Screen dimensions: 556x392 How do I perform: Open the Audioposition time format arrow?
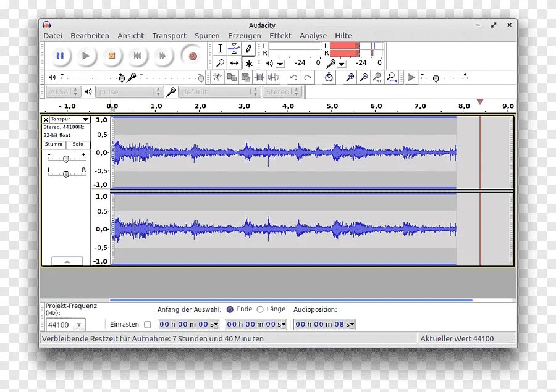[352, 324]
